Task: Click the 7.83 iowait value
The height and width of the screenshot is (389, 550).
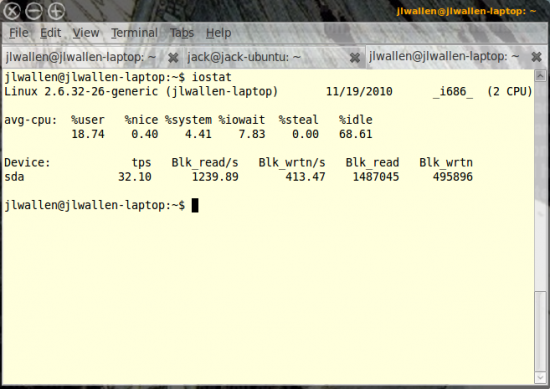Action: pos(252,134)
